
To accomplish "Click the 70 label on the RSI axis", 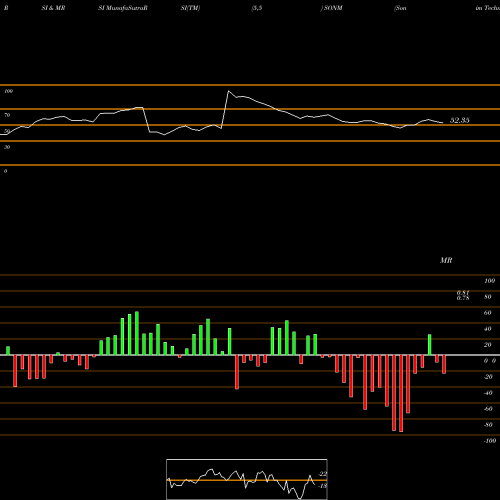I will pyautogui.click(x=7, y=115).
